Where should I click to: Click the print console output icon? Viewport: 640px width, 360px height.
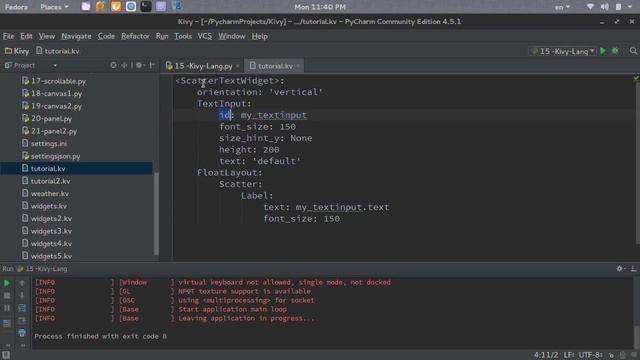[22, 333]
